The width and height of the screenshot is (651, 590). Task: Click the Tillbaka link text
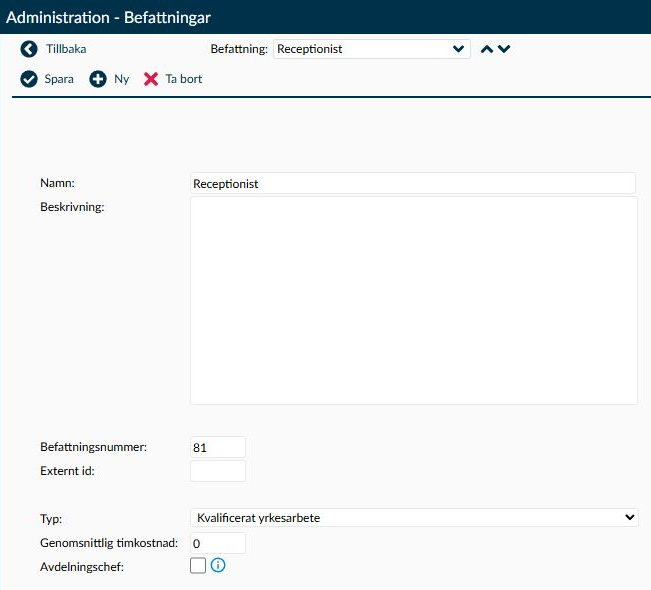pos(66,49)
